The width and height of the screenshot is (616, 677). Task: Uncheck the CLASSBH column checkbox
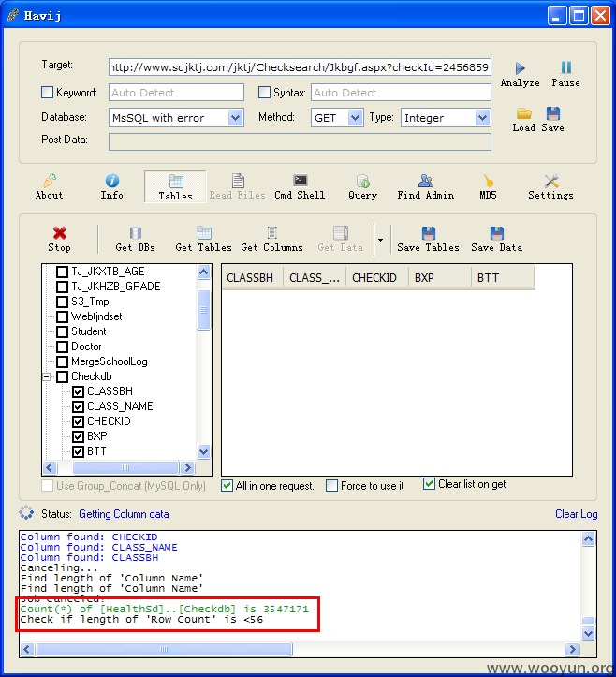(78, 391)
